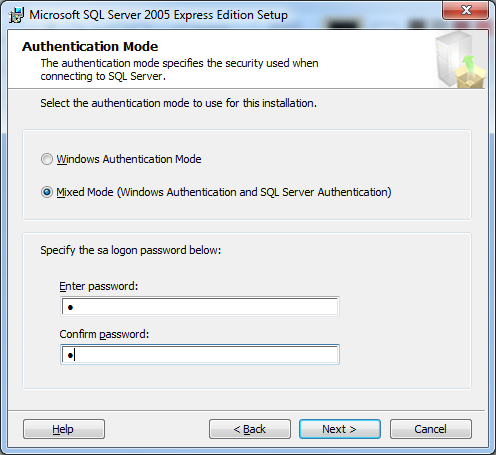Click the 'Mixed Mode (Windows Authentication and SQL Server Authentication)' label
Screen dimensions: 496x455
point(224,192)
